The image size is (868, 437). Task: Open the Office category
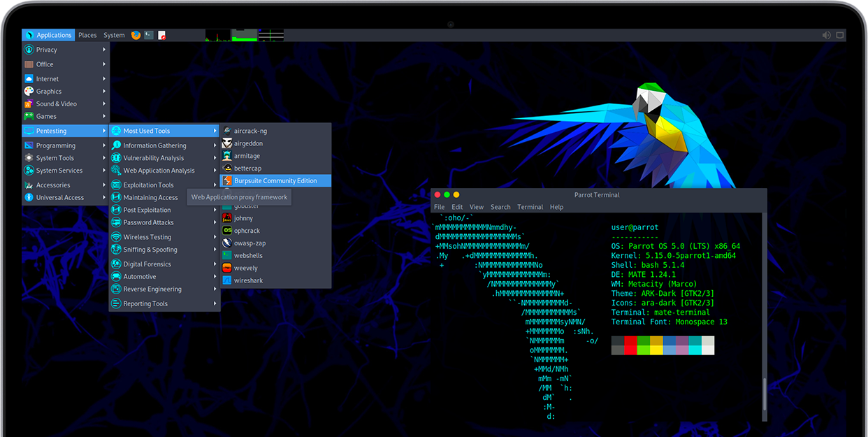tap(66, 64)
